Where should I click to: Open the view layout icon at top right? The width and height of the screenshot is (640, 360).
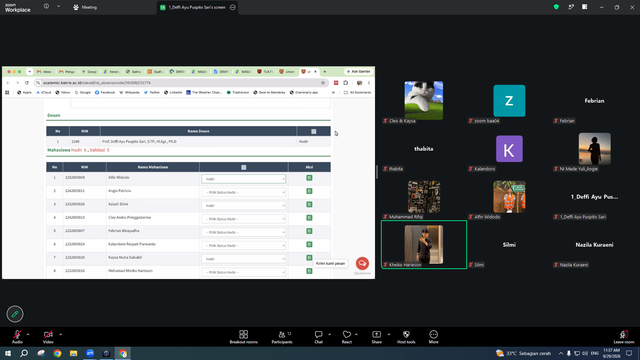[584, 7]
